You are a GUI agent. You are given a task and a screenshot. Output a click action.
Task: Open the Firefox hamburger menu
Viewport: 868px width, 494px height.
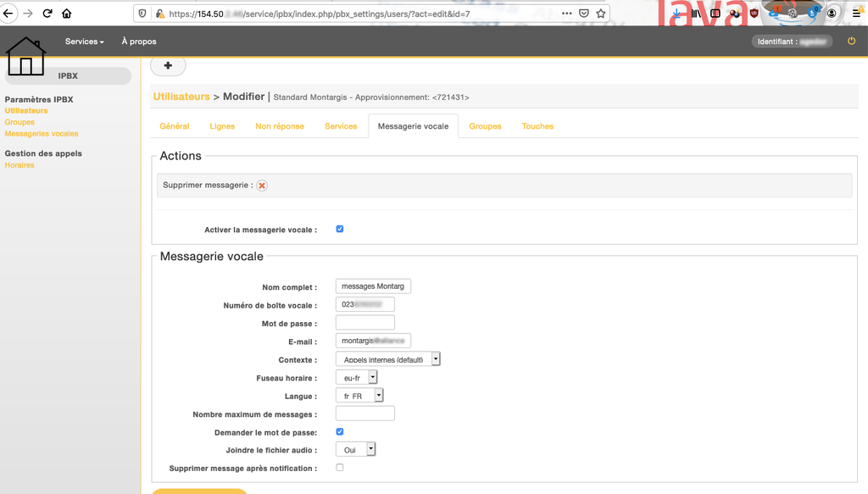[x=856, y=14]
